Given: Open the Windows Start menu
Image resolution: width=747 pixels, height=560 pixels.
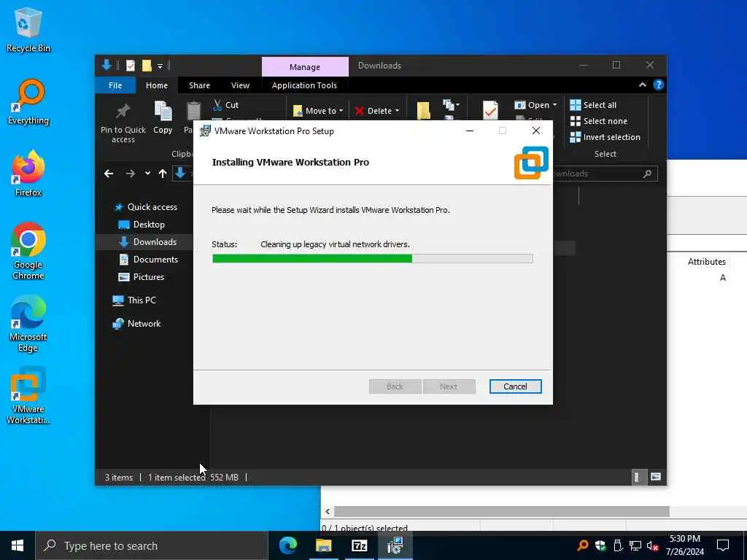Looking at the screenshot, I should pyautogui.click(x=18, y=545).
